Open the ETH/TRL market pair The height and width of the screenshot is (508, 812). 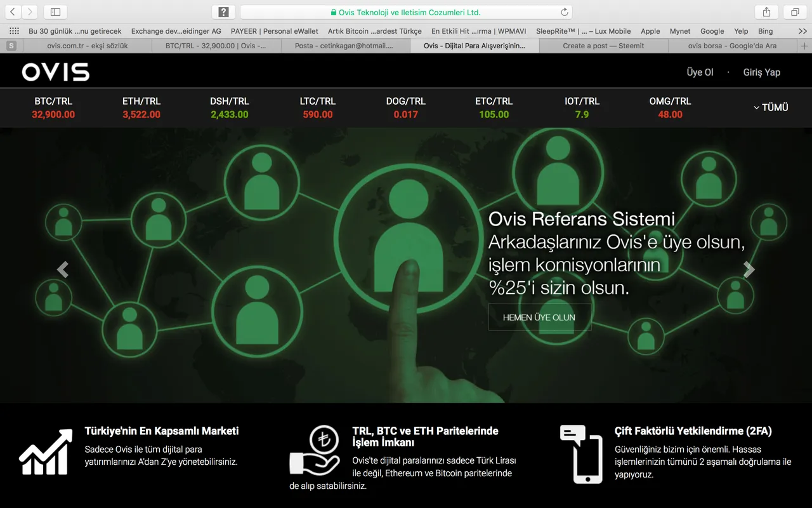tap(141, 108)
